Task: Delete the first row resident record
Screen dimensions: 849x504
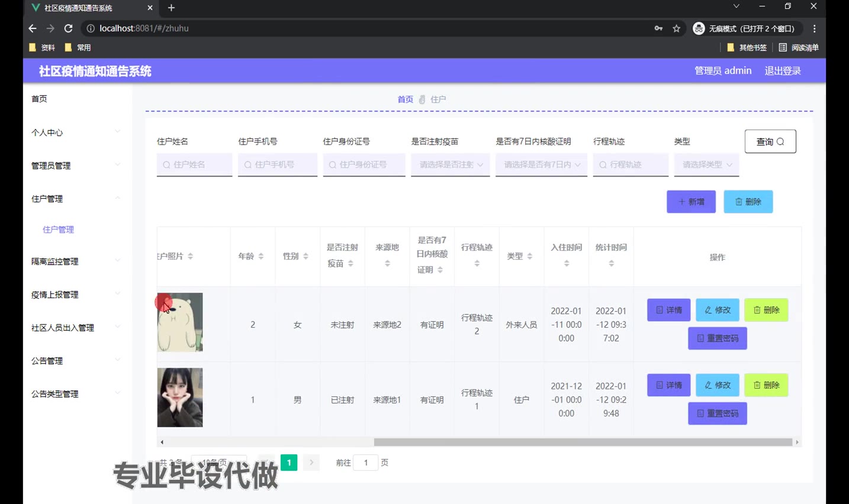Action: (x=766, y=310)
